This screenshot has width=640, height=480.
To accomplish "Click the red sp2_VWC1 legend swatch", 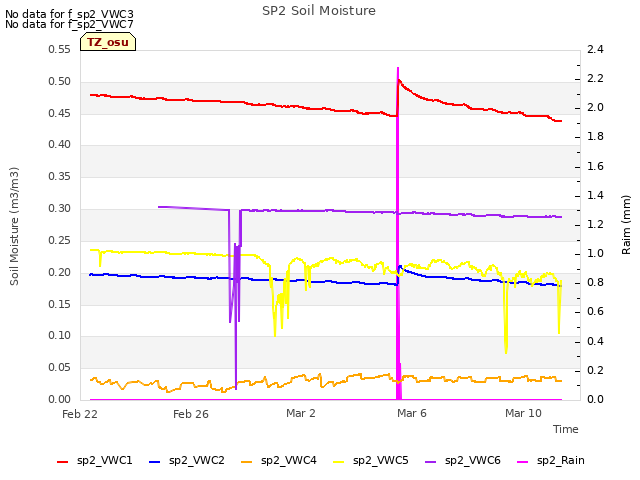I will (x=62, y=462).
